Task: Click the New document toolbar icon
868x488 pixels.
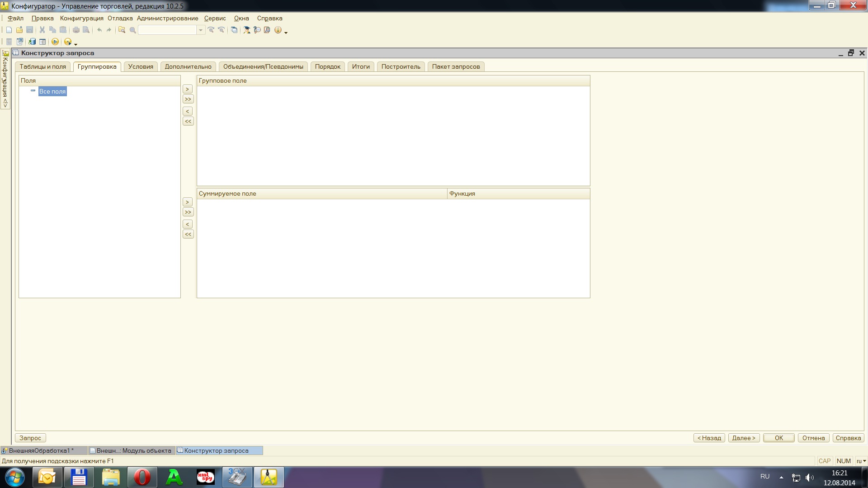Action: click(9, 30)
